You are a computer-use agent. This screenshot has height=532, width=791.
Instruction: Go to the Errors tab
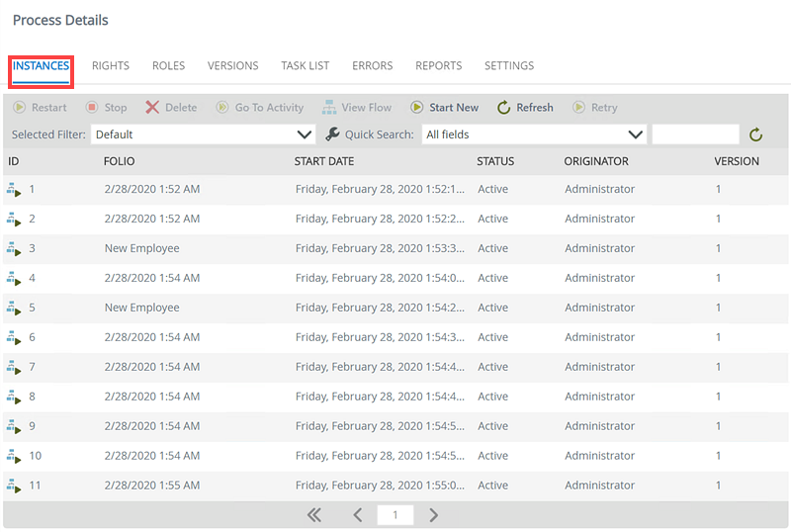[372, 66]
